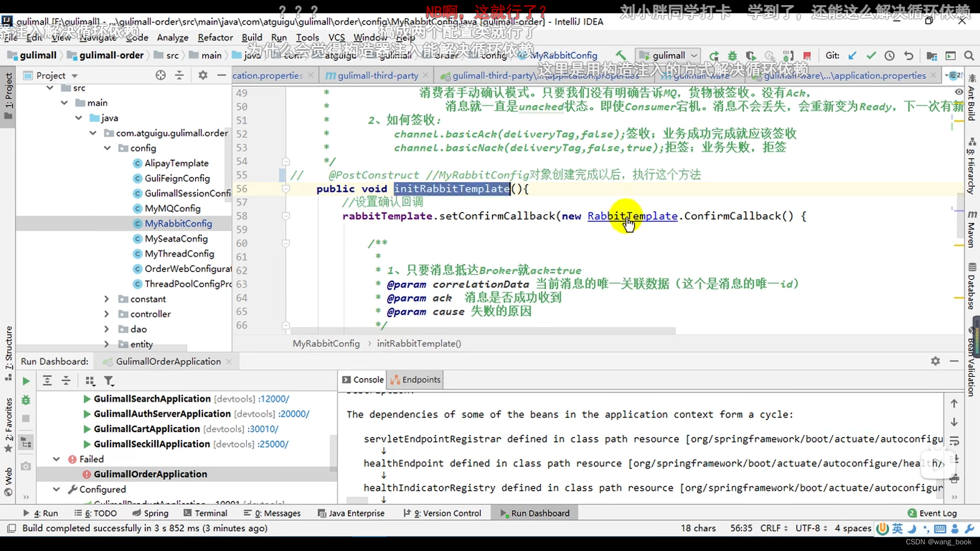
Task: Click Collapse All icon in Run Dashboard
Action: pyautogui.click(x=66, y=381)
